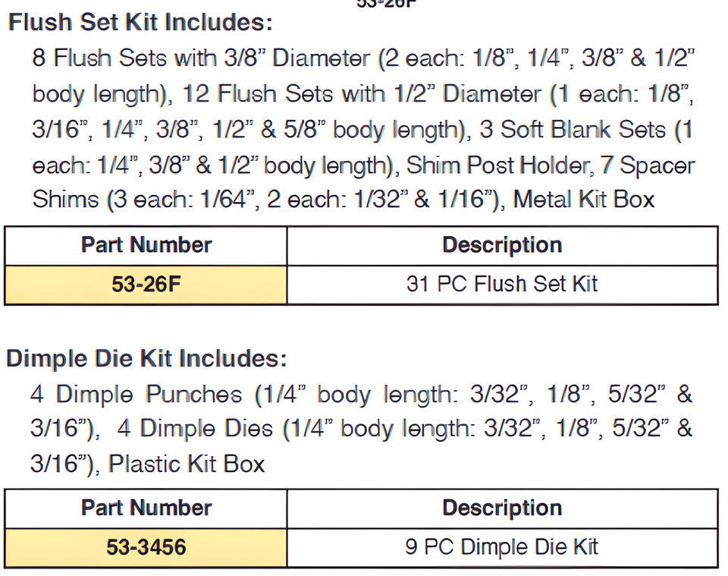Click Description header in dimple die table
The height and width of the screenshot is (576, 728).
[502, 508]
